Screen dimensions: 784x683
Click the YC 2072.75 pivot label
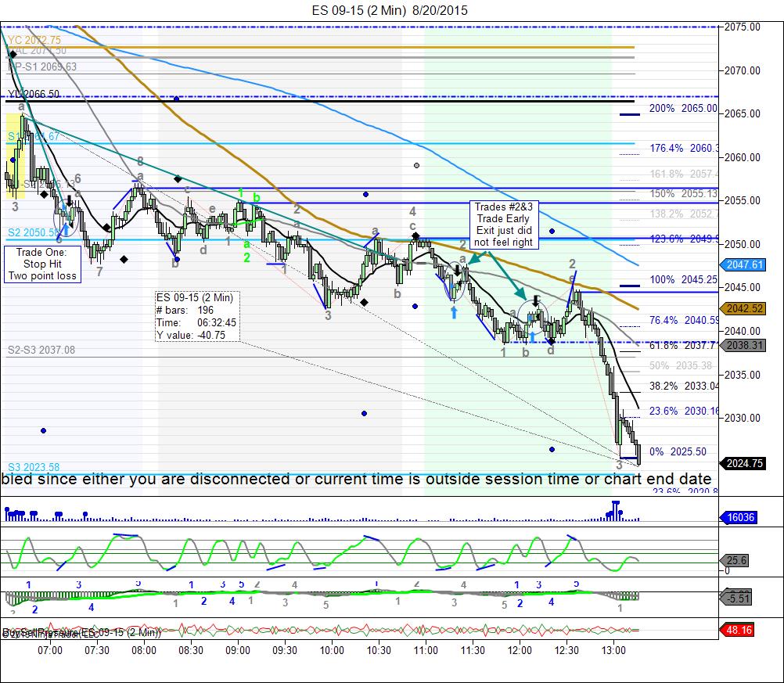(x=34, y=40)
